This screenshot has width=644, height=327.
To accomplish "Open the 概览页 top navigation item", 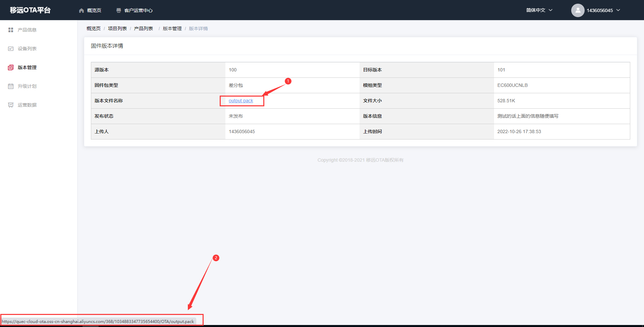I will 94,10.
